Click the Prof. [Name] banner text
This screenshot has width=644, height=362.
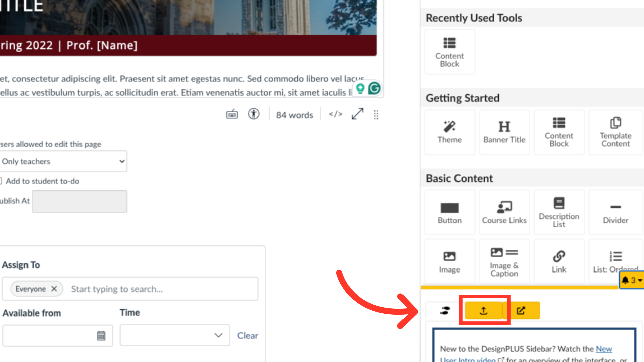tap(102, 45)
